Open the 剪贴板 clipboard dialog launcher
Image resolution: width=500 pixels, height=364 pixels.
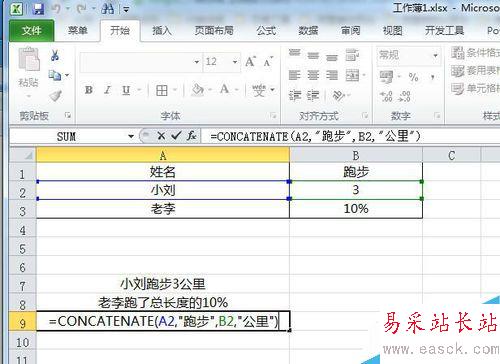68,115
